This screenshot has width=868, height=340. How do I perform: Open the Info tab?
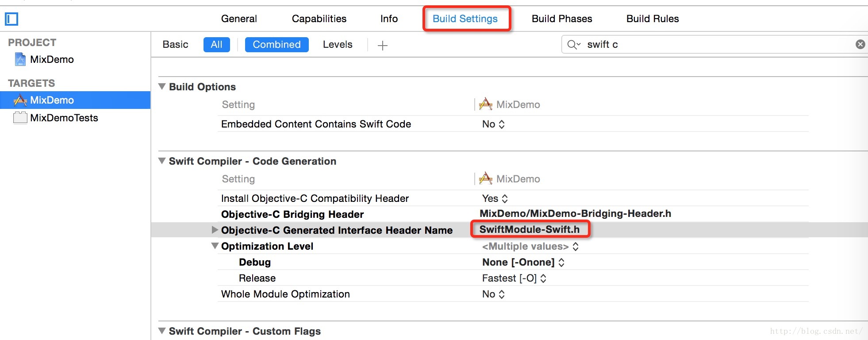[x=389, y=19]
